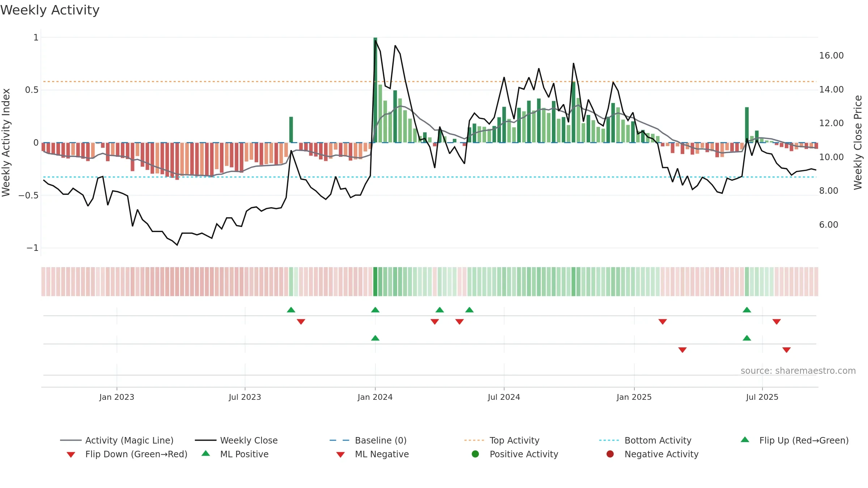Click the Jul 2025 axis label

[x=762, y=397]
